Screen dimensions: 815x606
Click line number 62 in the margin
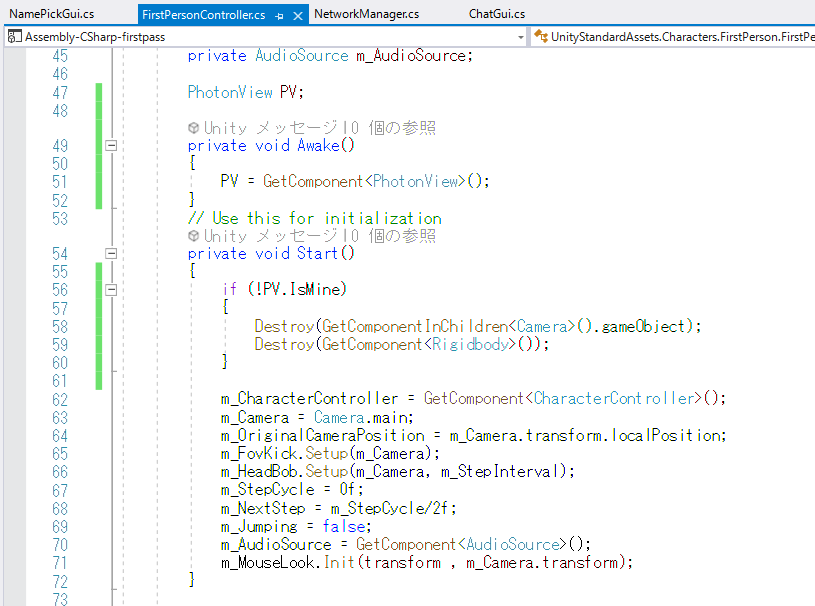click(x=59, y=398)
